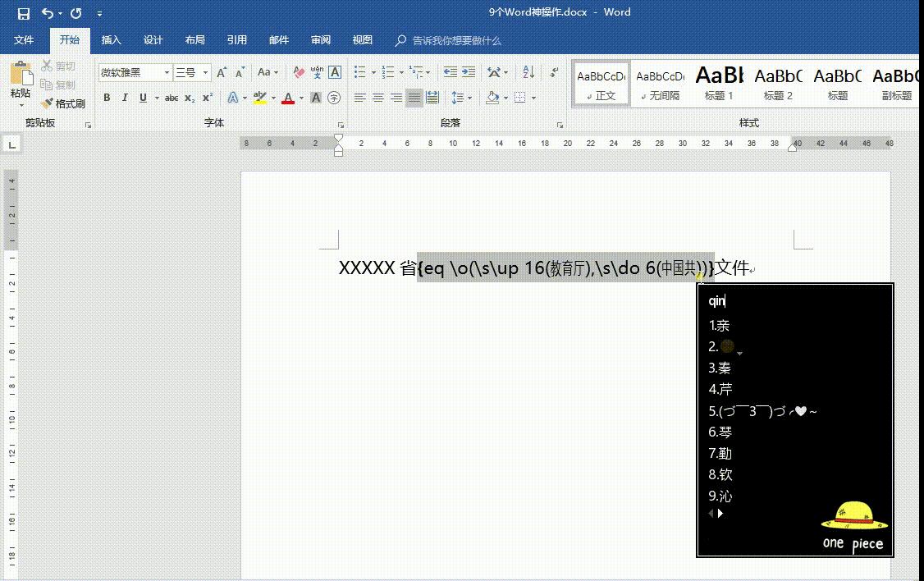Image resolution: width=924 pixels, height=581 pixels.
Task: Toggle center paragraph alignment
Action: [x=377, y=98]
